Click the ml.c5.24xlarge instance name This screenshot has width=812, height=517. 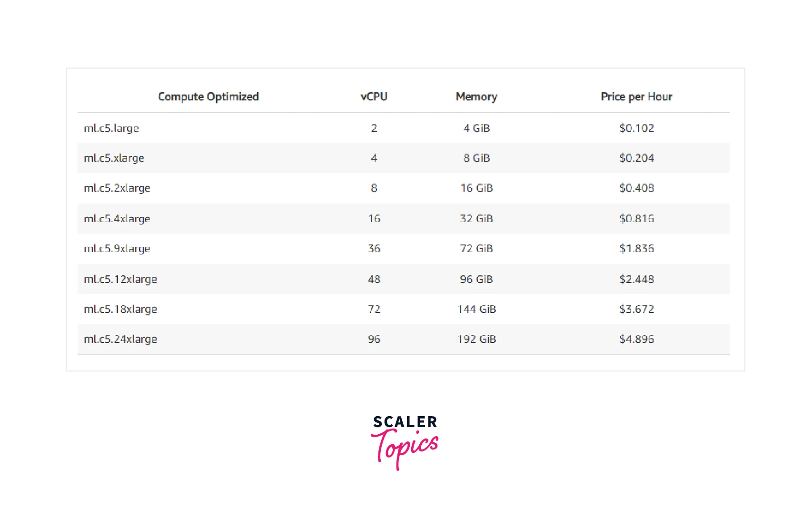point(120,339)
